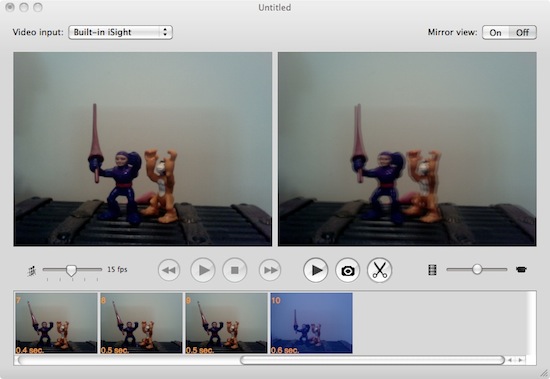Turn Mirror view On
The width and height of the screenshot is (550, 379).
[496, 33]
